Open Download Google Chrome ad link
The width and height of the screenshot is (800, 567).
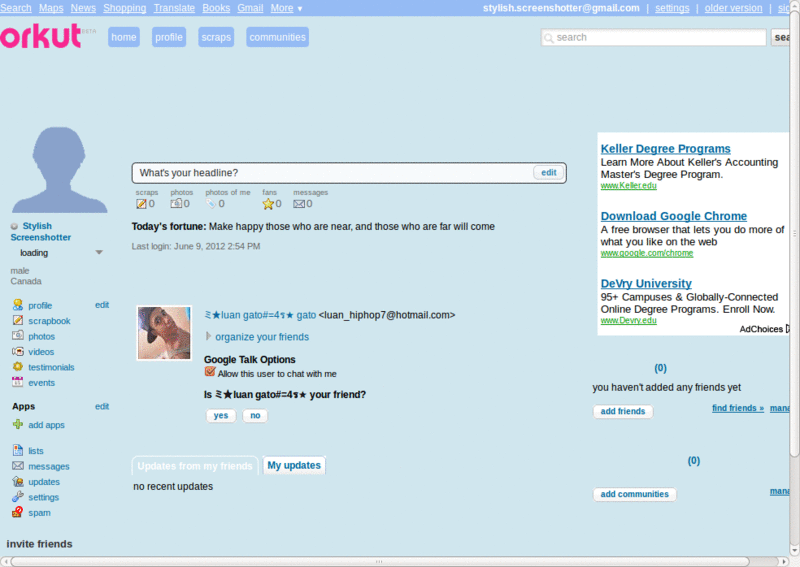click(673, 216)
